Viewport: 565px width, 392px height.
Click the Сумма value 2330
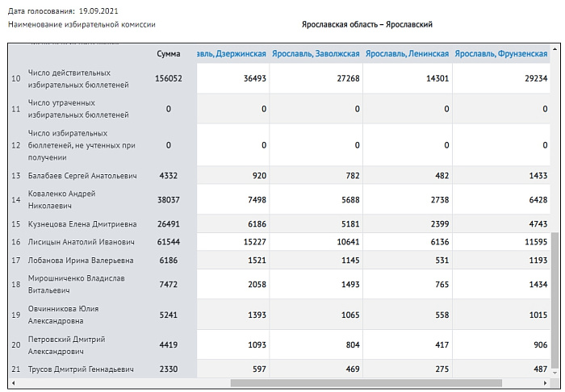tap(168, 369)
